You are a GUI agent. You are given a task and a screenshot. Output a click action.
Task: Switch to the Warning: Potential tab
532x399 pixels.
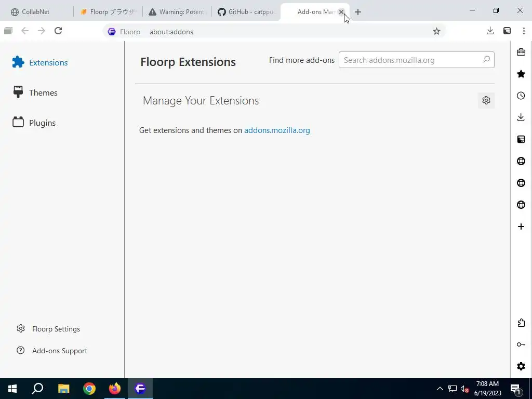click(x=177, y=12)
